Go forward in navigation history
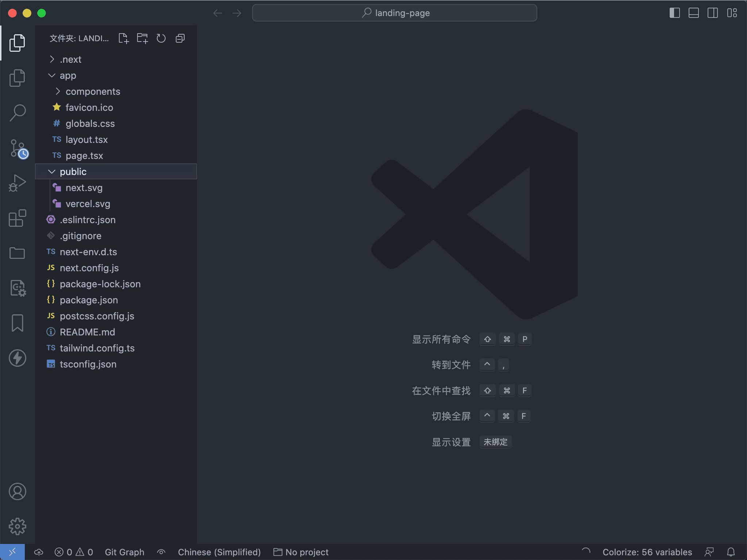 [x=237, y=13]
